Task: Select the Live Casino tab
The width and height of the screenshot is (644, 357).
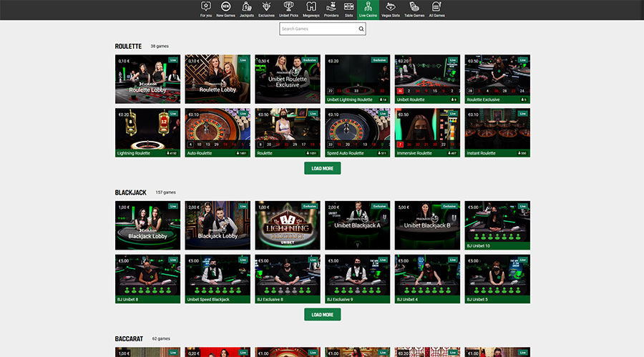Action: 368,10
